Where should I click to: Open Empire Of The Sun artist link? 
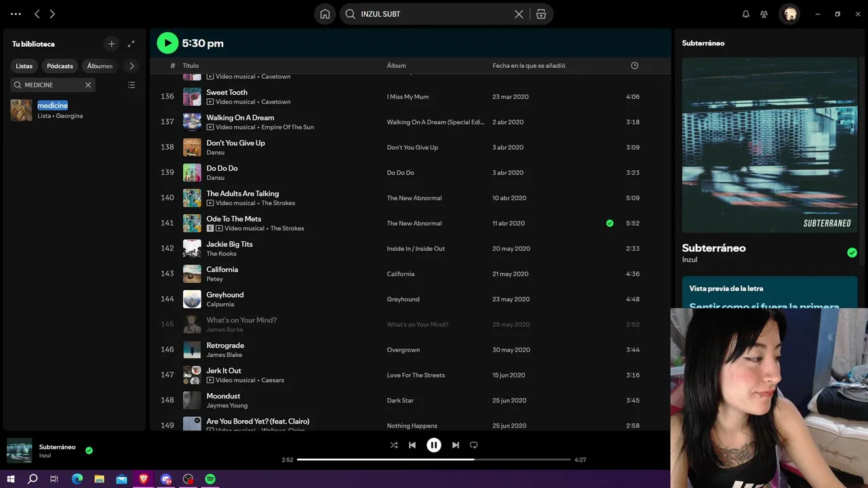(288, 127)
